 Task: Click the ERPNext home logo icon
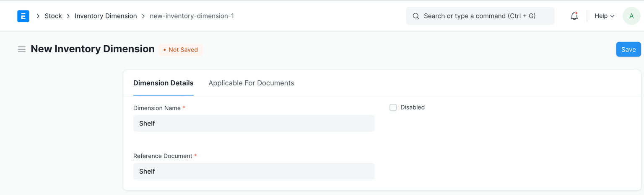coord(23,16)
